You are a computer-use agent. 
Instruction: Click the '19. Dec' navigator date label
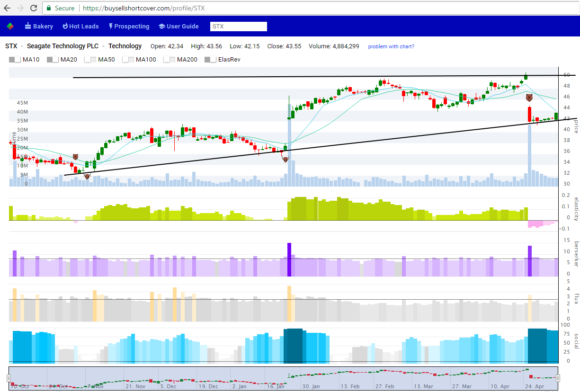(x=208, y=386)
